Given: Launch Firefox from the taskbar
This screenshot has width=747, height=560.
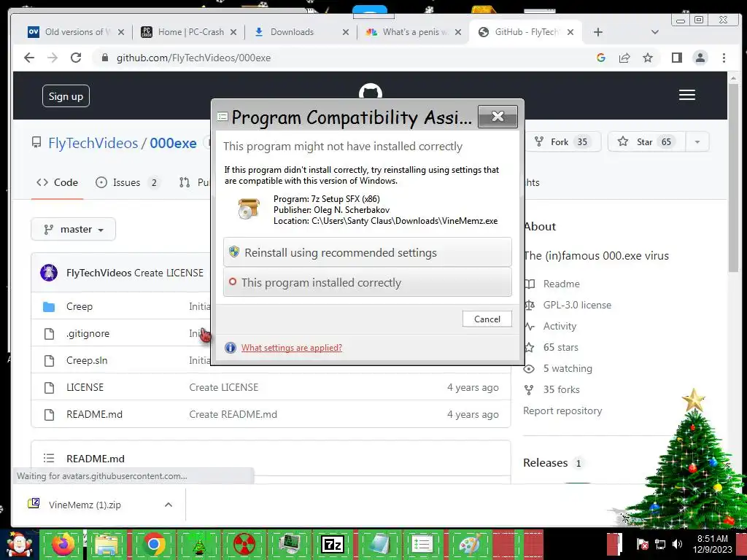Looking at the screenshot, I should pos(63,544).
